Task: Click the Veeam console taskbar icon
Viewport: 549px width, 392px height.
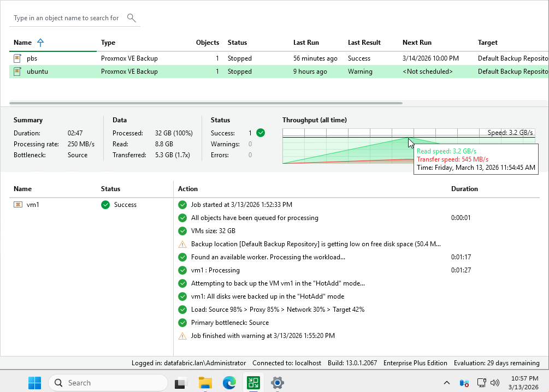Action: click(253, 383)
